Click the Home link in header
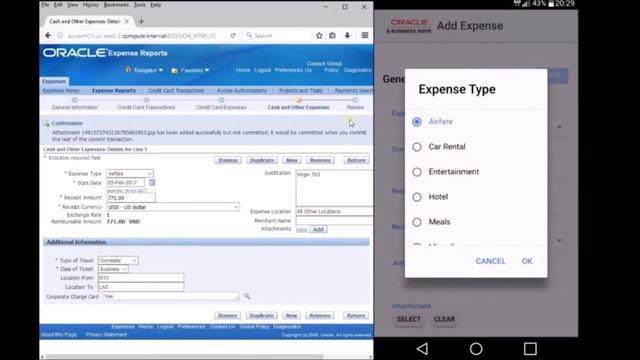The image size is (640, 360). [x=243, y=70]
